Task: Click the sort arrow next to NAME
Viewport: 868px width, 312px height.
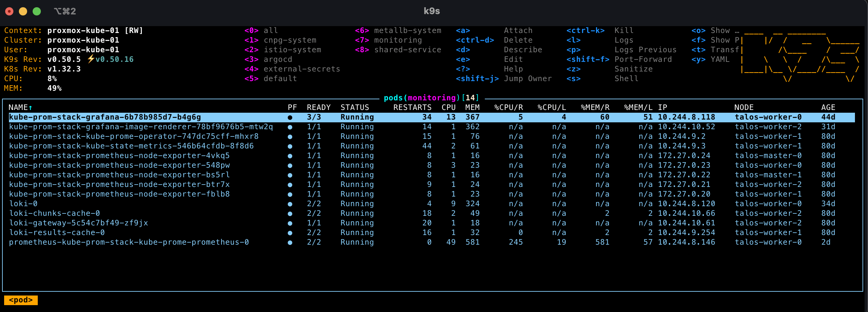Action: [31, 108]
